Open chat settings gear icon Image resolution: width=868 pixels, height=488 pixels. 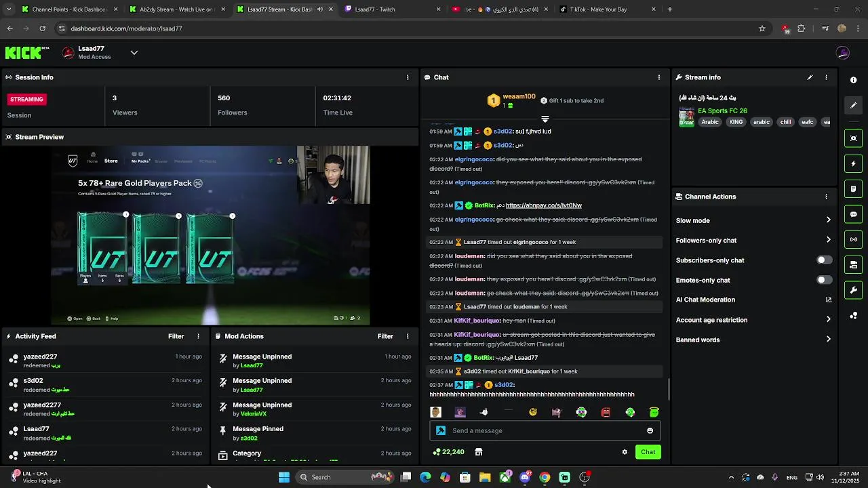[x=625, y=452]
